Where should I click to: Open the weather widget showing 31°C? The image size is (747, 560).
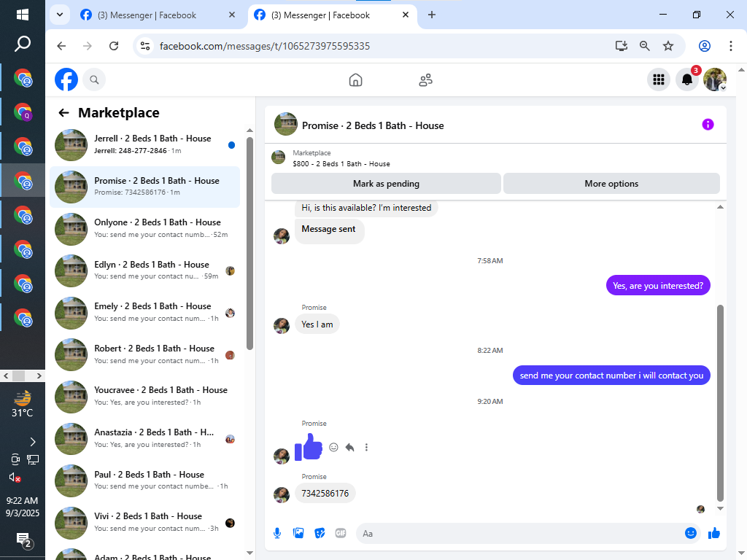23,404
